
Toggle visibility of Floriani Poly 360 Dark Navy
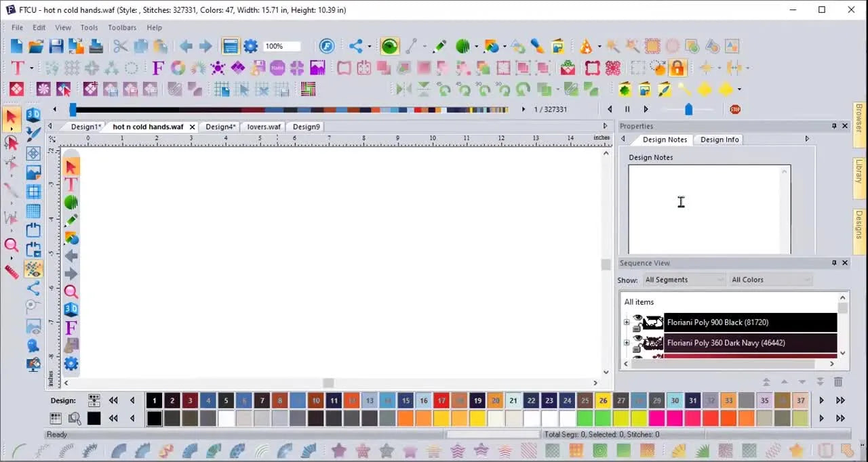coord(637,339)
